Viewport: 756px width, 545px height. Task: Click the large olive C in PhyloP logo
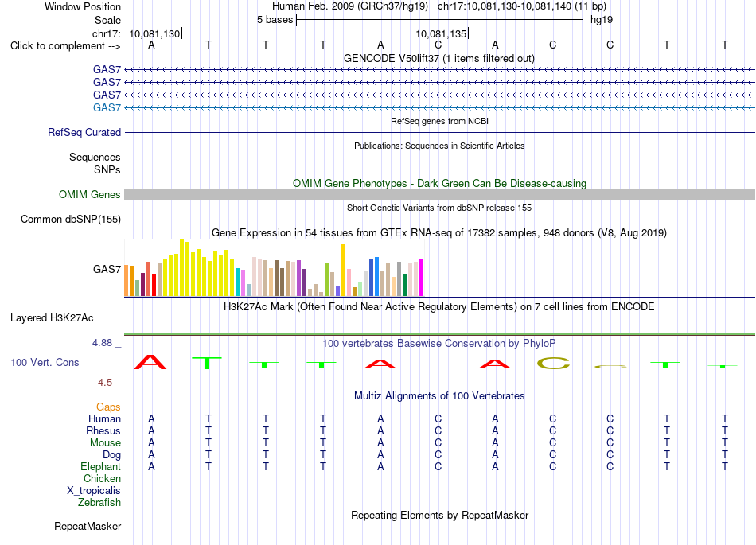pyautogui.click(x=553, y=364)
